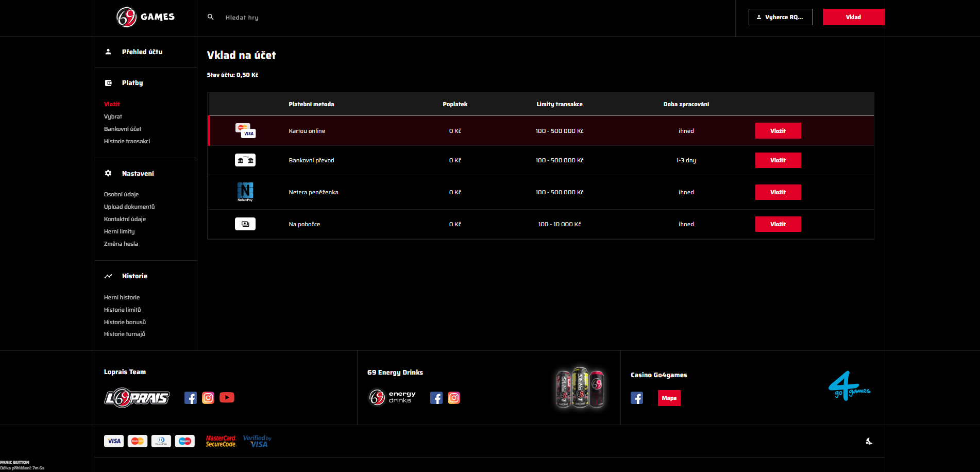Open Přehled účtu account overview
The width and height of the screenshot is (980, 472).
point(142,52)
